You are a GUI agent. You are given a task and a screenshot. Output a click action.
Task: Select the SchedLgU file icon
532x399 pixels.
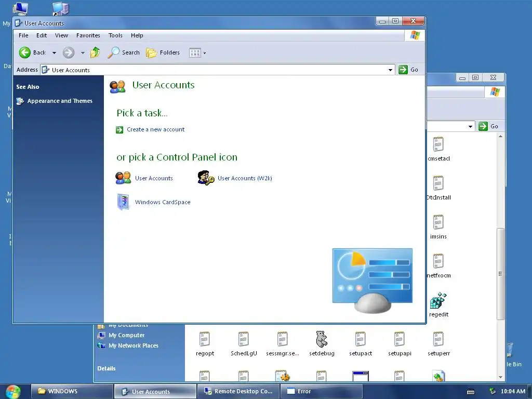243,339
